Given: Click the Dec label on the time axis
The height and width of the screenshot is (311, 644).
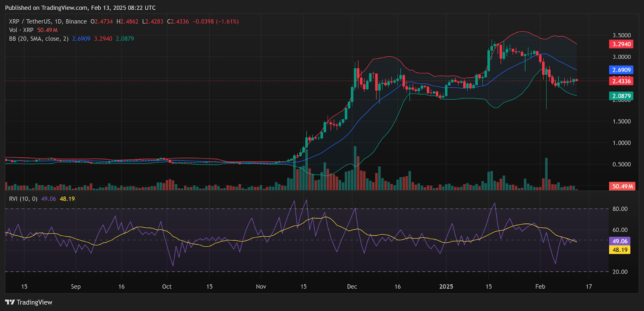Looking at the screenshot, I should click(352, 287).
